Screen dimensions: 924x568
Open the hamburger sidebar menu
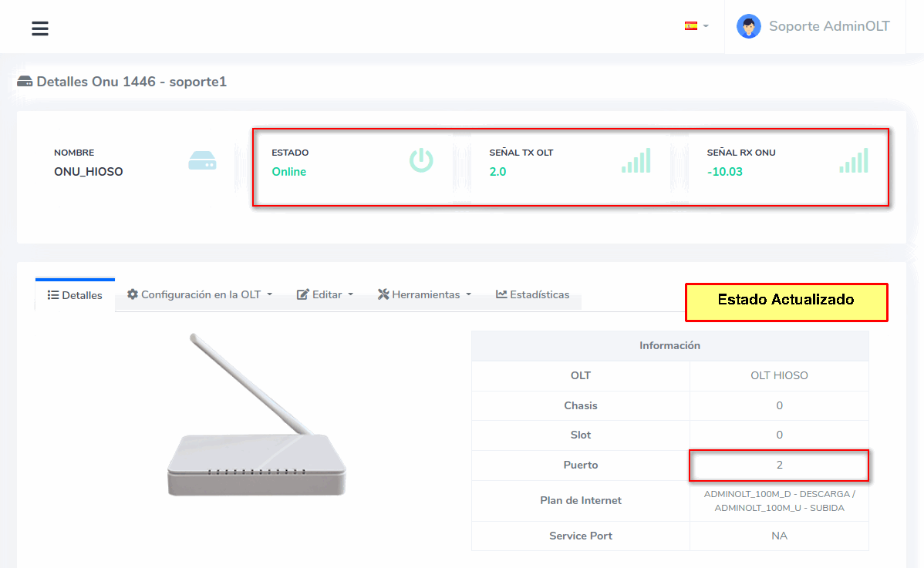pyautogui.click(x=40, y=29)
